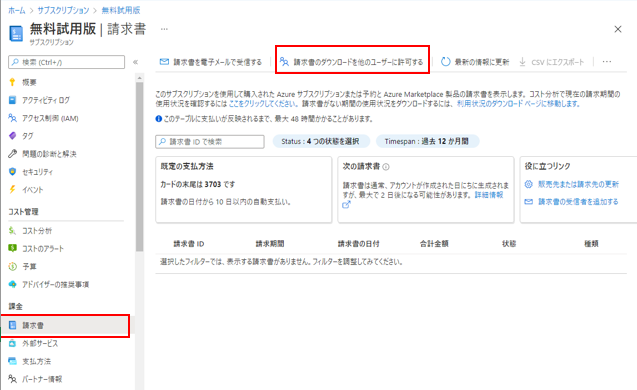637x390 pixels.
Task: Open アクセス制御 (IAM) people icon
Action: point(13,118)
